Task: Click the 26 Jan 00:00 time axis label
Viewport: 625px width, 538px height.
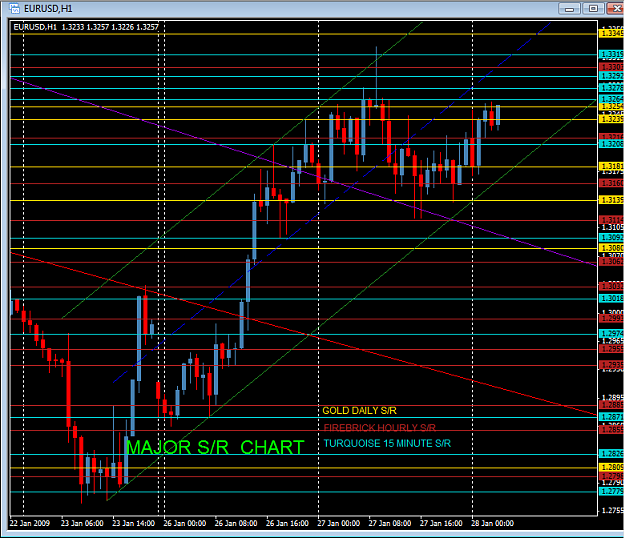Action: point(185,523)
